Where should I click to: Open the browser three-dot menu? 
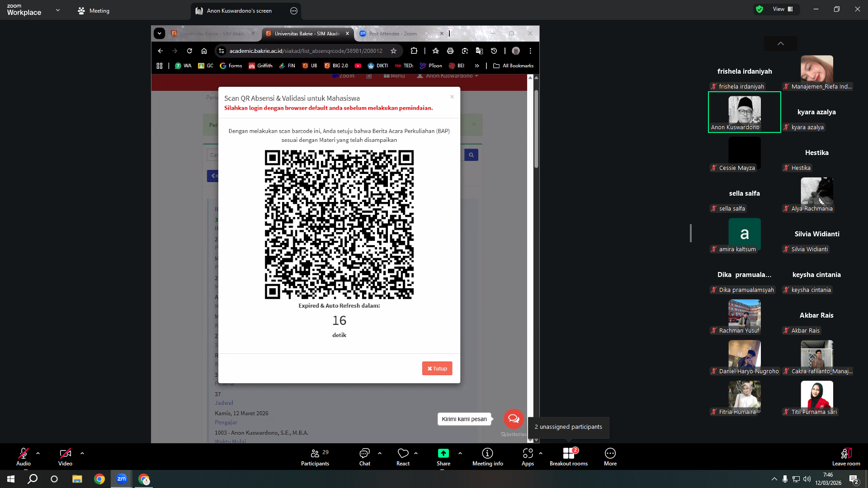click(x=530, y=51)
